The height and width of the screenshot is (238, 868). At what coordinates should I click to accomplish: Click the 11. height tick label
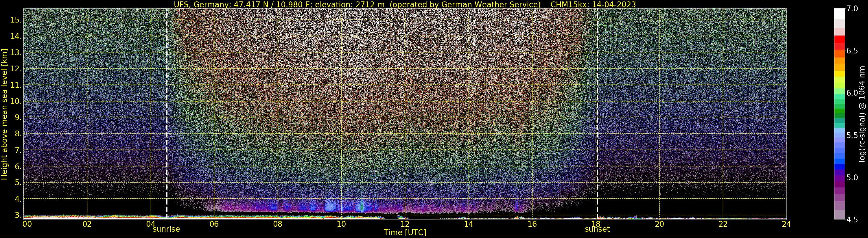click(16, 85)
